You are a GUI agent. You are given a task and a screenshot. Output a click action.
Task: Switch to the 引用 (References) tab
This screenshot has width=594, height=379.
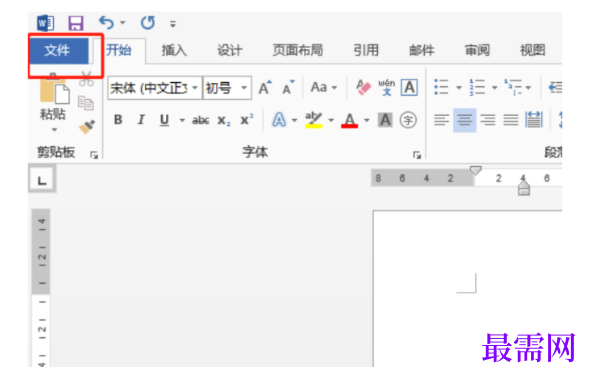pos(366,50)
